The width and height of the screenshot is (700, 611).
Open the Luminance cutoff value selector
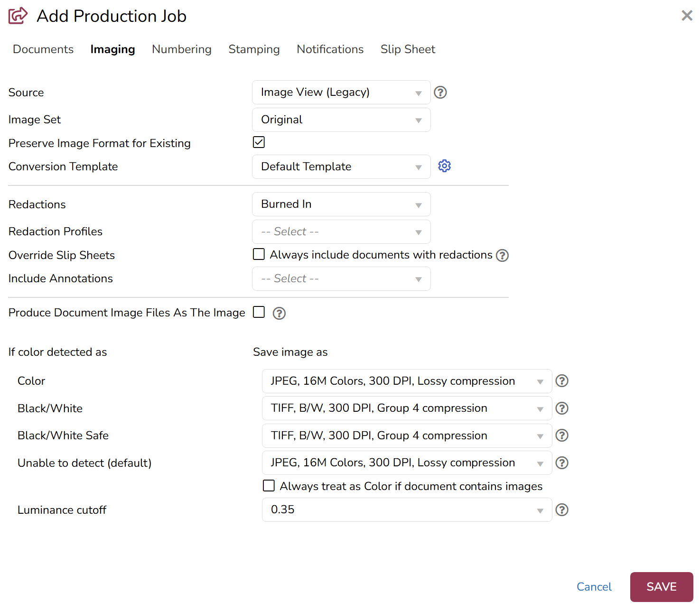tap(406, 510)
